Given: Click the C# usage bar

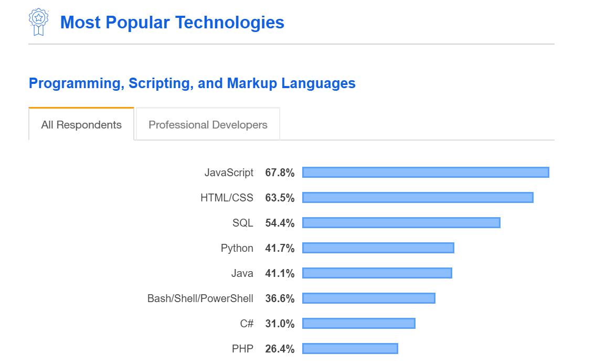Looking at the screenshot, I should (x=359, y=324).
